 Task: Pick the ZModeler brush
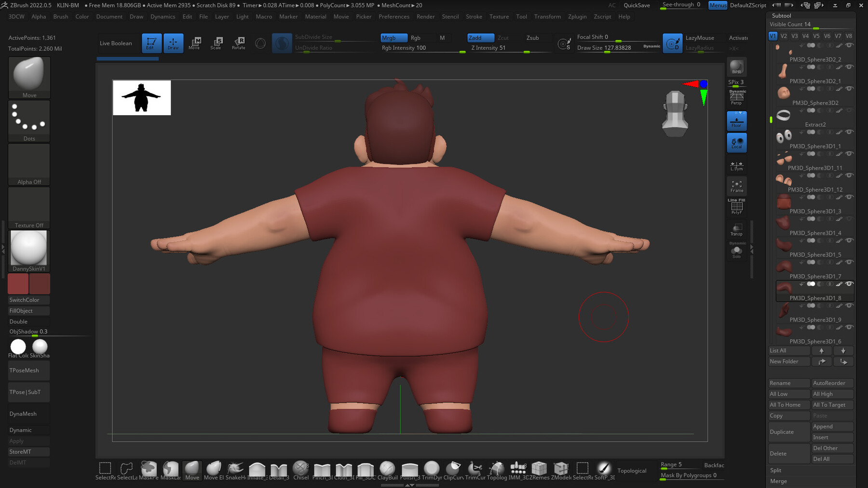pos(561,470)
